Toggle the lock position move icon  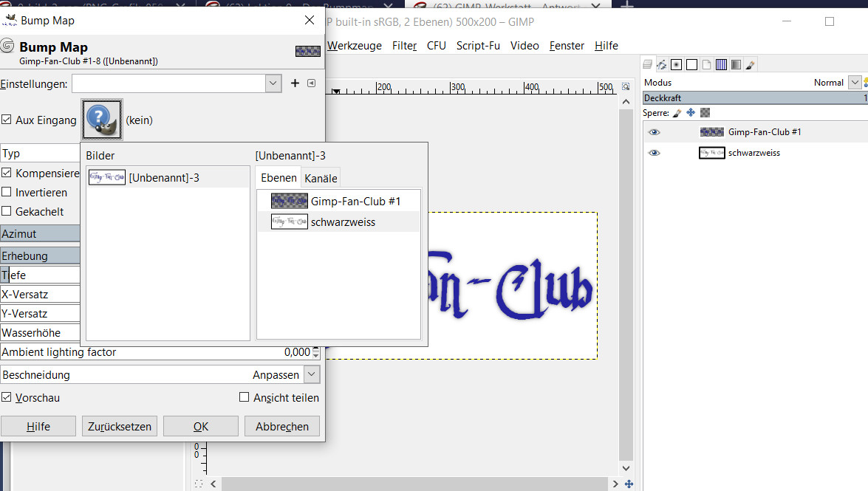tap(691, 113)
